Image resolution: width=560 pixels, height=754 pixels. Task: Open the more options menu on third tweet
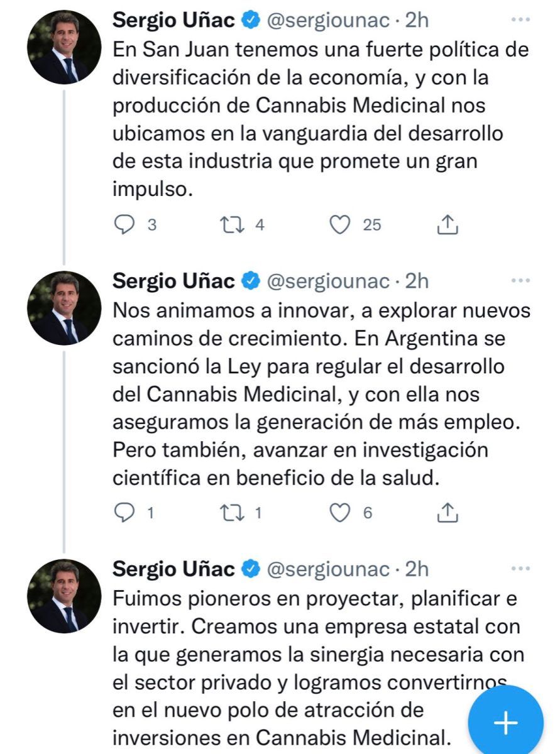pos(520,569)
